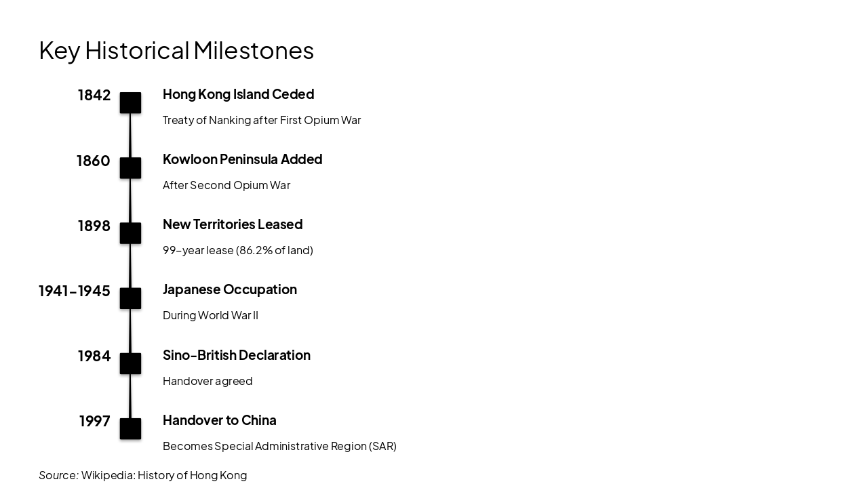
Task: Select the Japanese Occupation heading
Action: tap(230, 289)
